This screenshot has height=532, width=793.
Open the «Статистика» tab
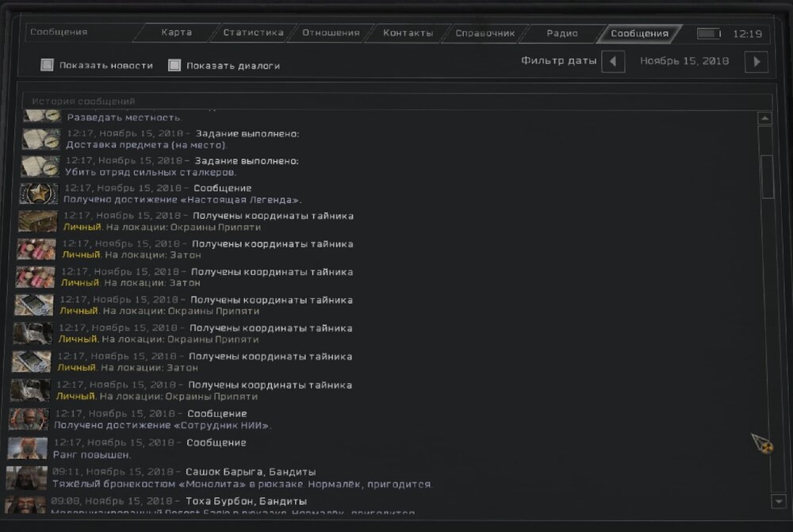pyautogui.click(x=252, y=33)
